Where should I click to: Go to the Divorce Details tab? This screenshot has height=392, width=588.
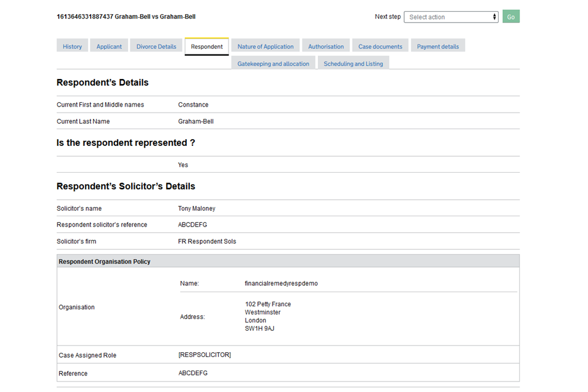(156, 47)
